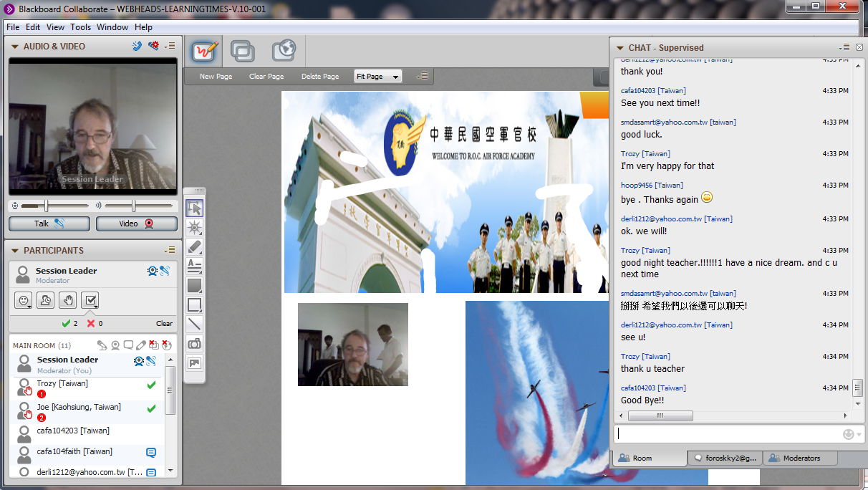Click Clear to reset poll responses
The image size is (868, 490).
164,323
